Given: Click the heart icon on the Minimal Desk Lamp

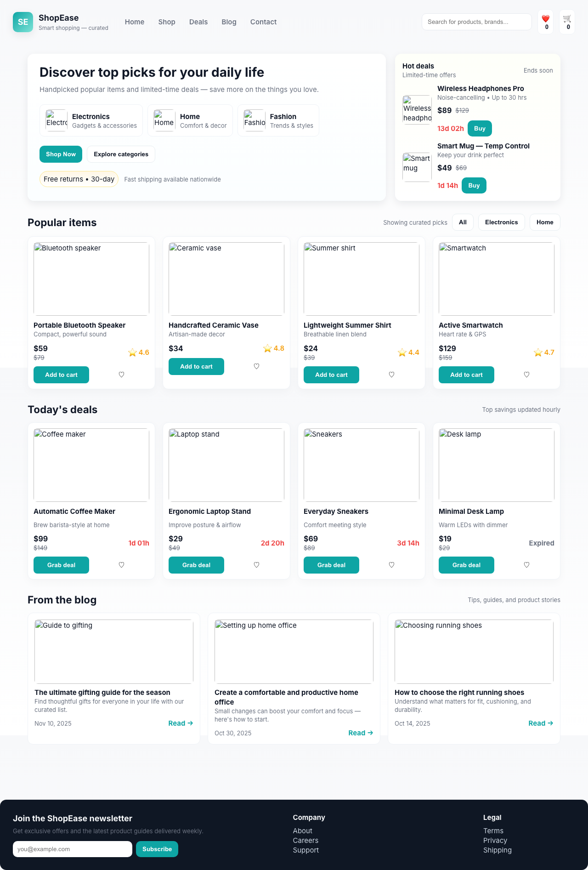Looking at the screenshot, I should pyautogui.click(x=526, y=565).
